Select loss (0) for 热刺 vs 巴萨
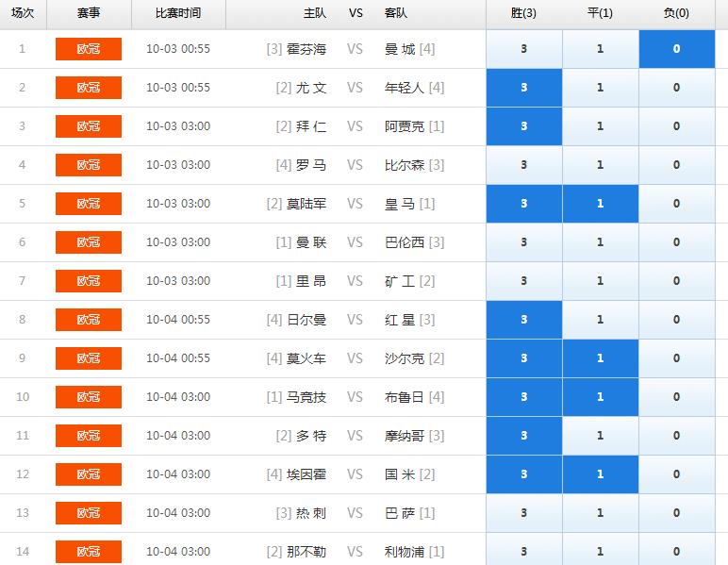Viewport: 728px width, 565px height. point(677,513)
